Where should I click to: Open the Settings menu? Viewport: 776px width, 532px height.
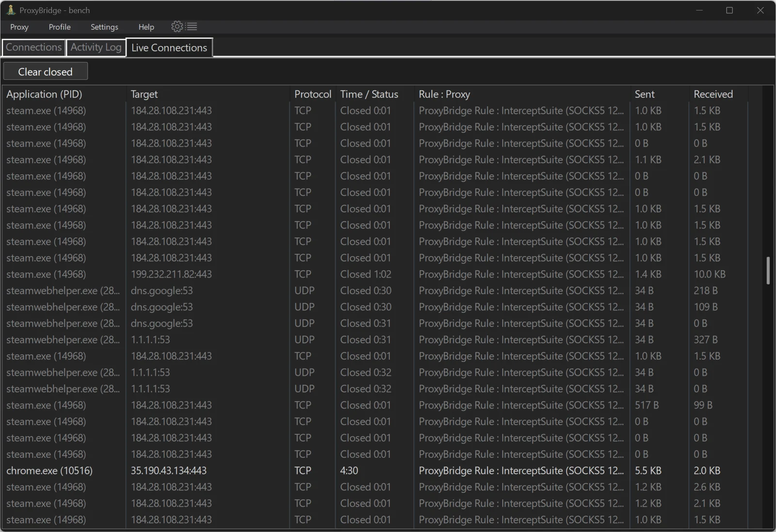[x=104, y=27]
